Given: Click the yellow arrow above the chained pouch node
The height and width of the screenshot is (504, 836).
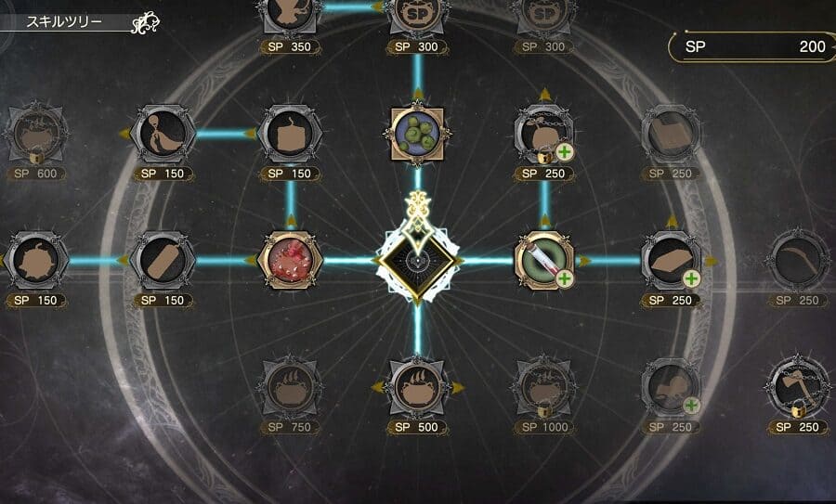Looking at the screenshot, I should pos(544,95).
